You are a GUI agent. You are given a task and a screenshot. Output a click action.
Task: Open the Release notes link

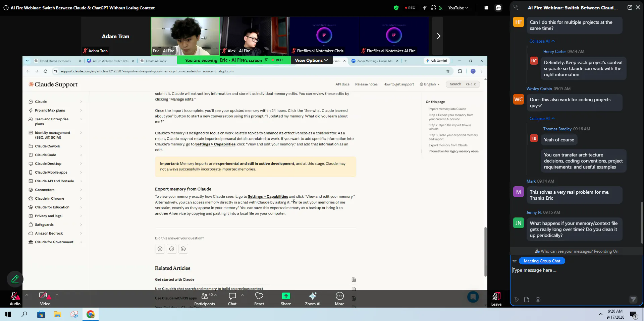click(366, 84)
